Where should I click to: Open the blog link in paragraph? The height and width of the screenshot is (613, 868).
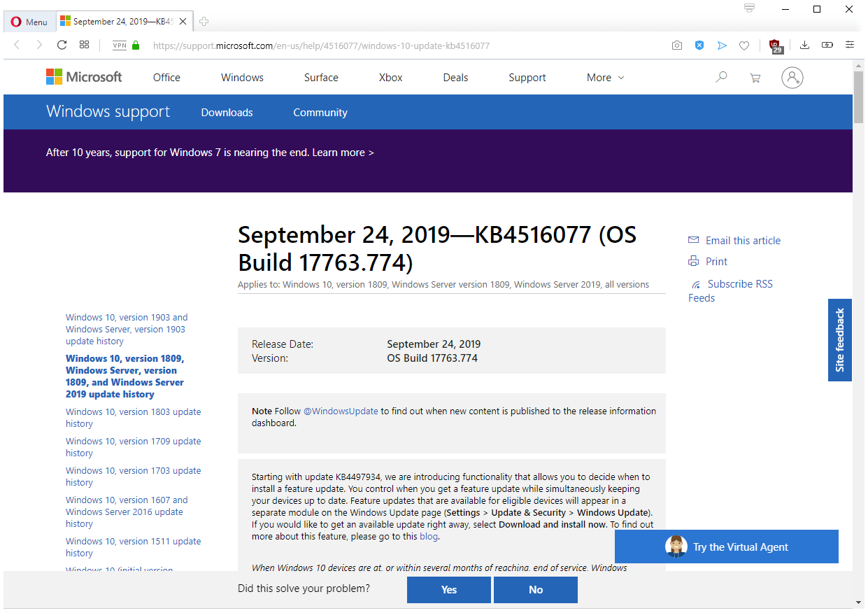coord(429,537)
